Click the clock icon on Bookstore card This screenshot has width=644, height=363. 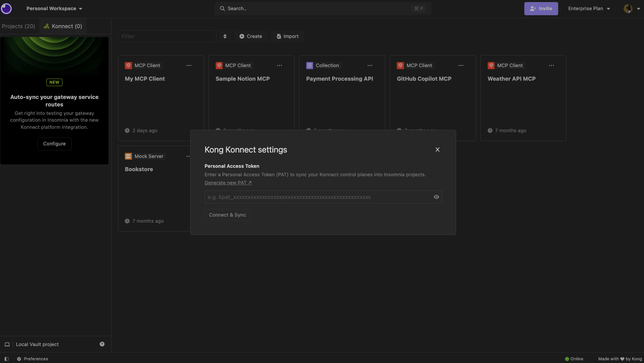pos(127,221)
